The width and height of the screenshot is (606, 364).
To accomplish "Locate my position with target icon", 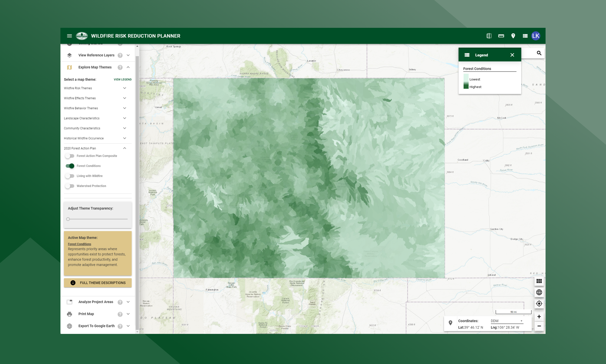I will point(539,303).
